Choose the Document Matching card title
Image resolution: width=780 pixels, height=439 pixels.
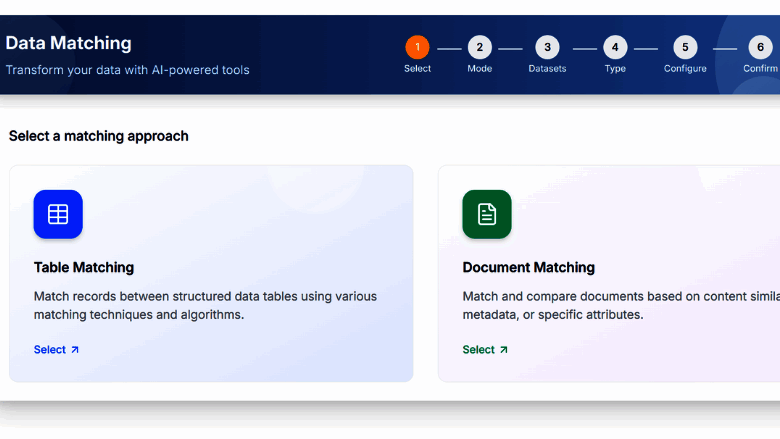528,268
